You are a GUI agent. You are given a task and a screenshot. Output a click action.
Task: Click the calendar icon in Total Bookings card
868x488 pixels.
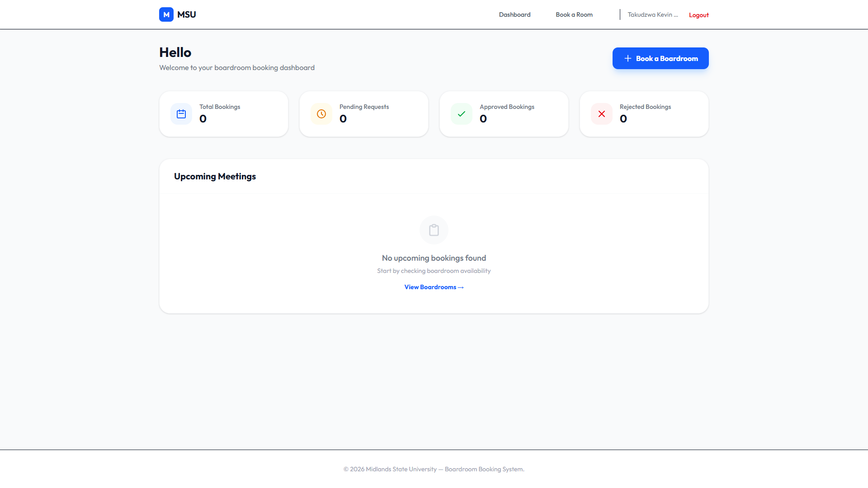pyautogui.click(x=181, y=114)
